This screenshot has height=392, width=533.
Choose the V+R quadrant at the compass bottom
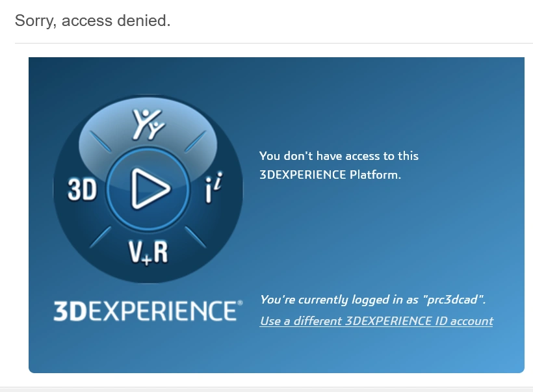[148, 252]
